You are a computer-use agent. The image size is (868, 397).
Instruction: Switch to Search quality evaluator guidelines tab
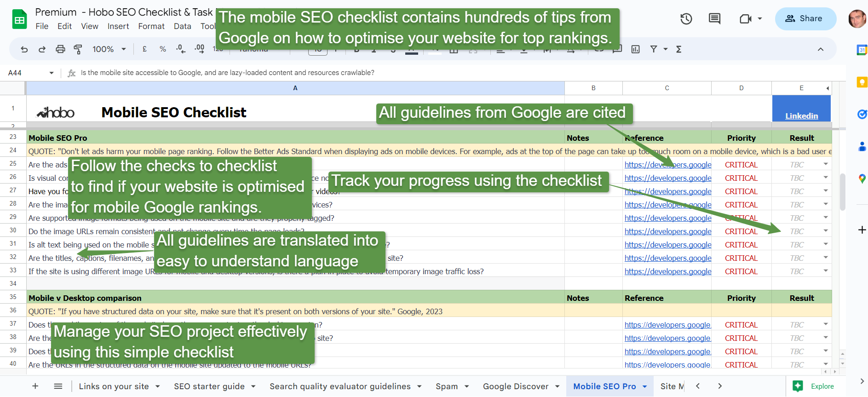coord(340,386)
